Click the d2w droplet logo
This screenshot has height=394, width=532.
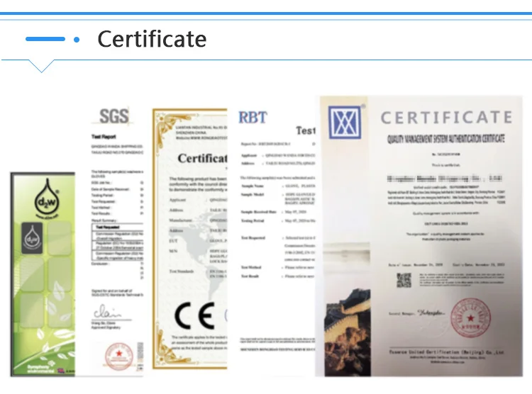tap(47, 198)
